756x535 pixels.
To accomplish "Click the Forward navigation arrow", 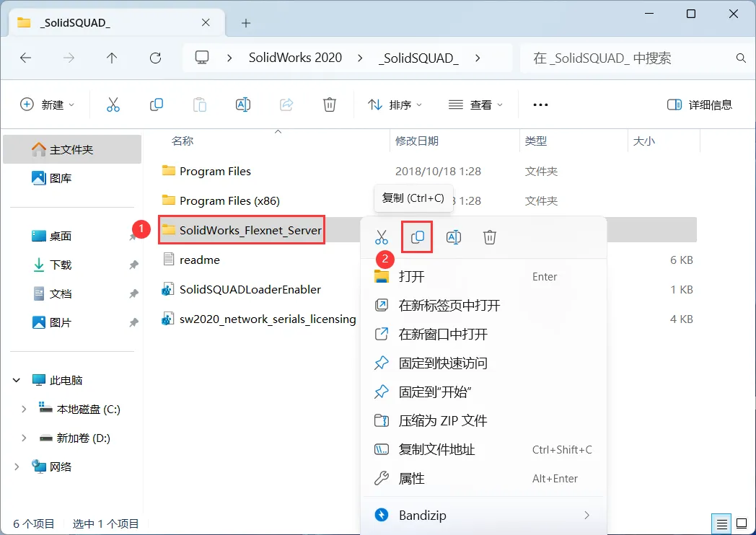I will [x=69, y=58].
